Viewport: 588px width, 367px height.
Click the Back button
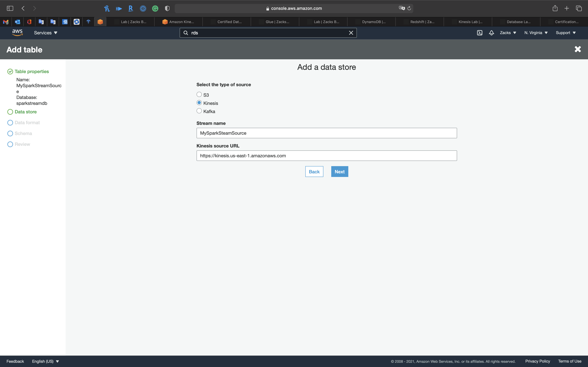click(x=314, y=172)
